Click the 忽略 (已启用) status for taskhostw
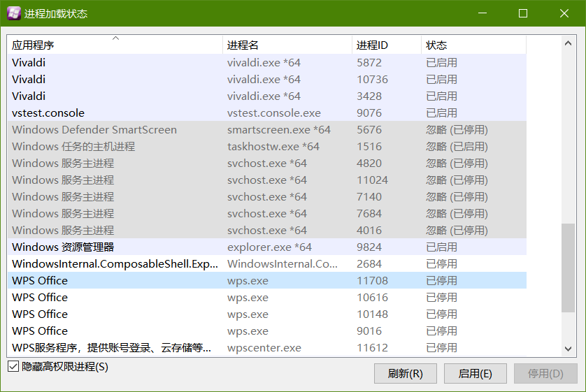 click(457, 147)
